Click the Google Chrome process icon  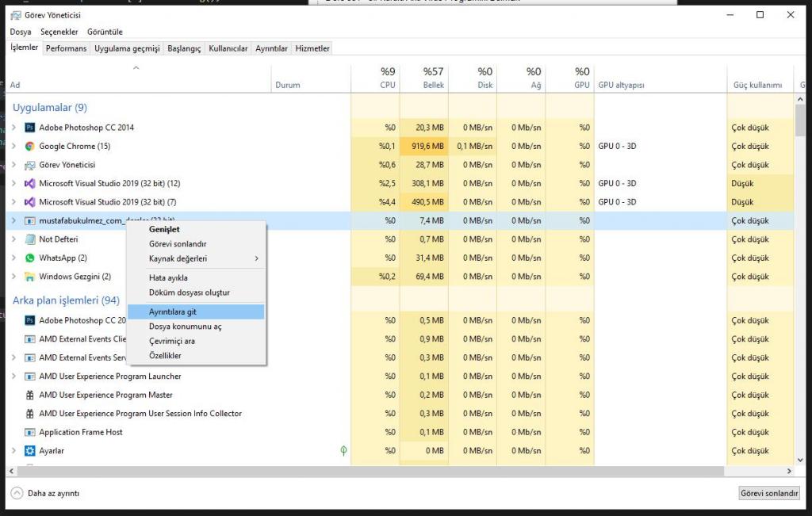point(30,147)
